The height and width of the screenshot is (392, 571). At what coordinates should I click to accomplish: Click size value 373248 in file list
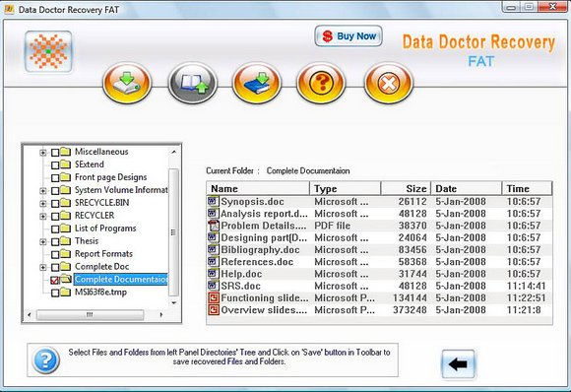click(x=410, y=310)
